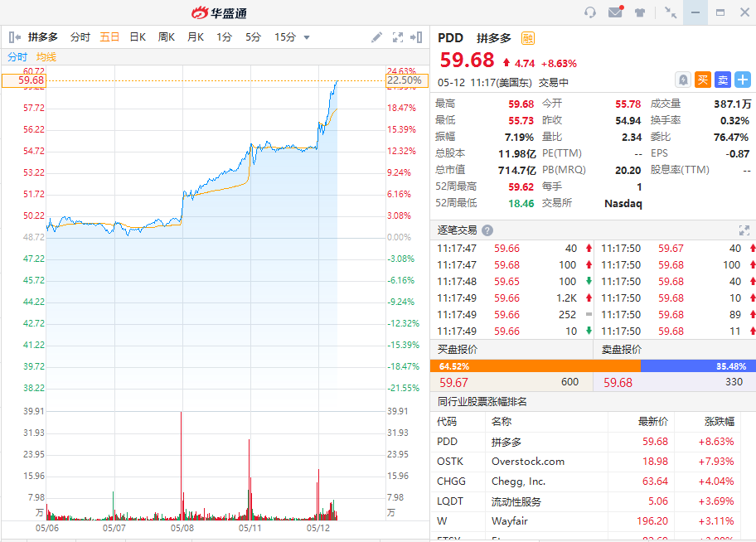Open messages envelope icon
756x542 pixels.
616,12
